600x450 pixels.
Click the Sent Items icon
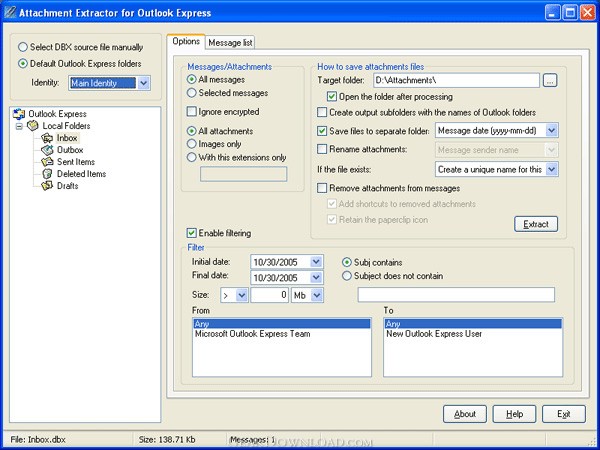47,161
